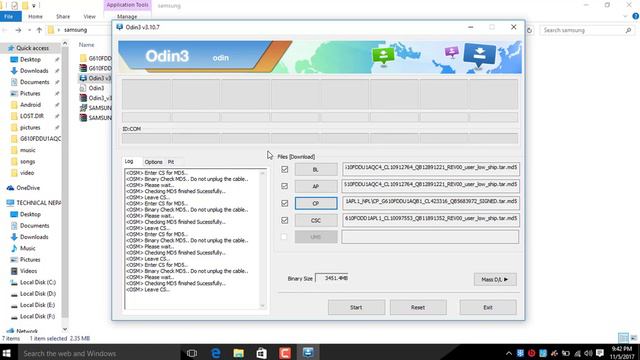Select the Odin3 file in Explorer list
Image resolution: width=640 pixels, height=360 pixels.
click(96, 88)
